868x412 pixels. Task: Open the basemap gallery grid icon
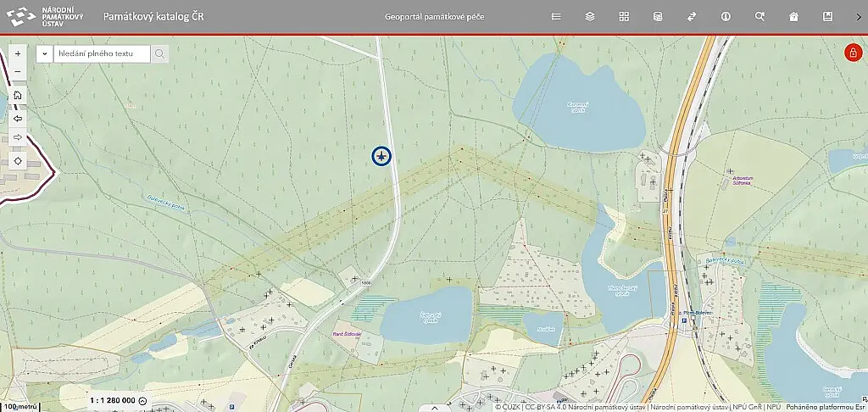[624, 17]
